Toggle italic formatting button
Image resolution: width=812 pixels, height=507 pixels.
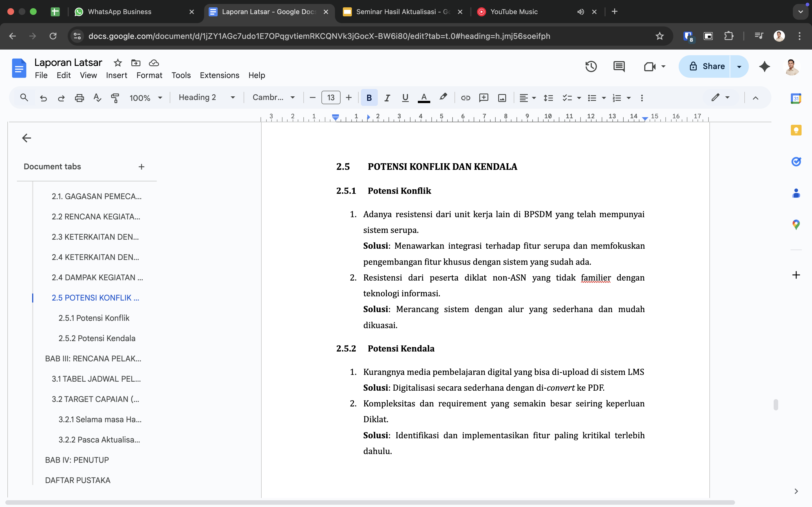(x=387, y=97)
